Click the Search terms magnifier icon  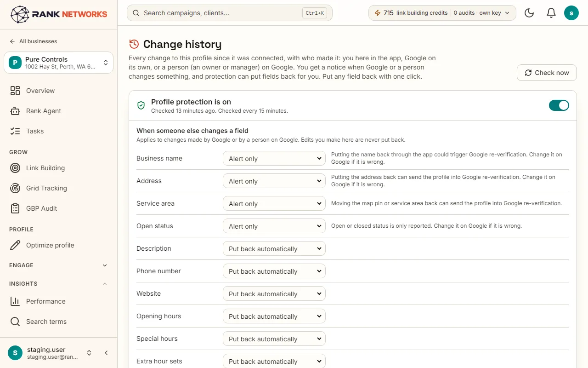[15, 322]
